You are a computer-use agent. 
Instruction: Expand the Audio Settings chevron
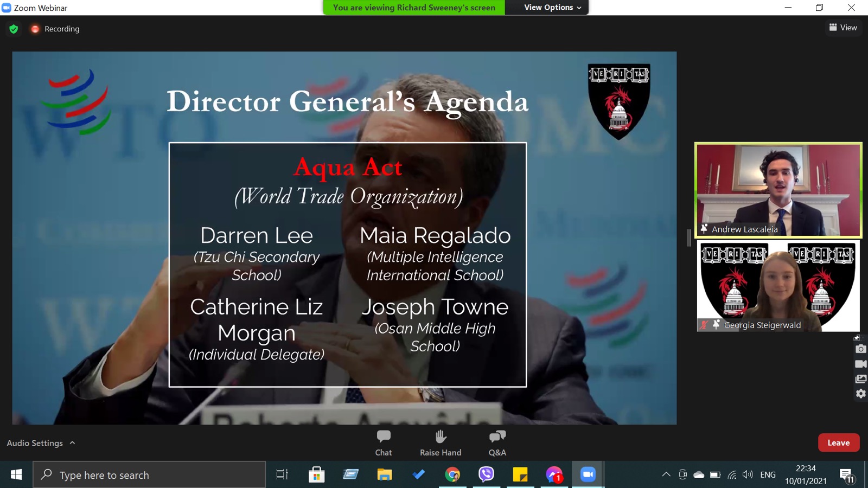73,443
